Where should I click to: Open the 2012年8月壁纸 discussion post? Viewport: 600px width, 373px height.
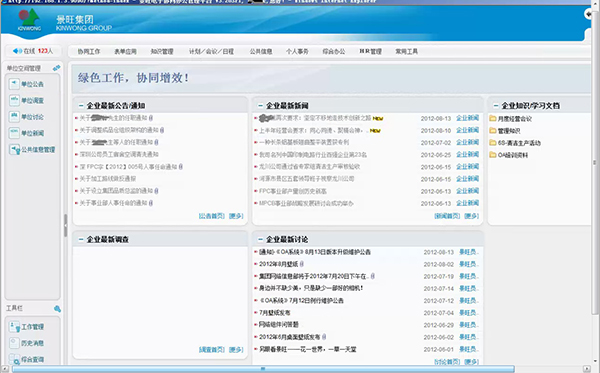280,264
